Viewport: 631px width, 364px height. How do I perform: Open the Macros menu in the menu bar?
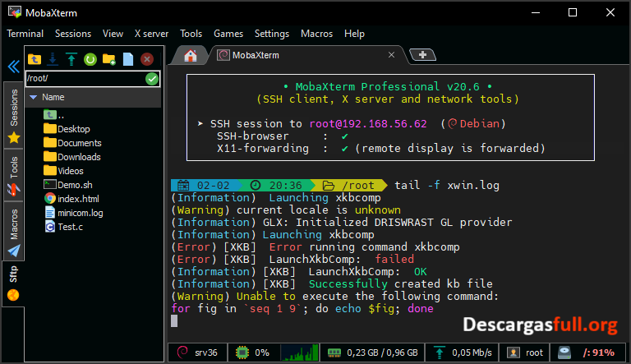(x=316, y=34)
